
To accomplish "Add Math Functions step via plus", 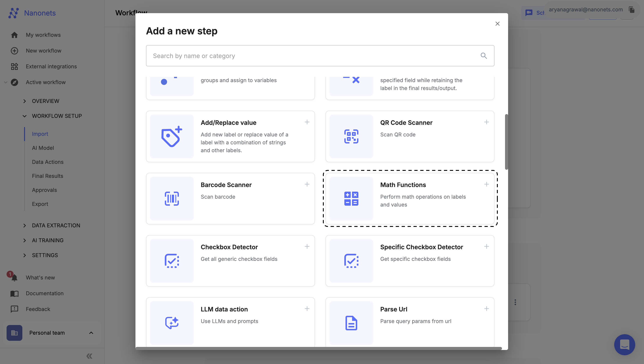I will pyautogui.click(x=486, y=184).
